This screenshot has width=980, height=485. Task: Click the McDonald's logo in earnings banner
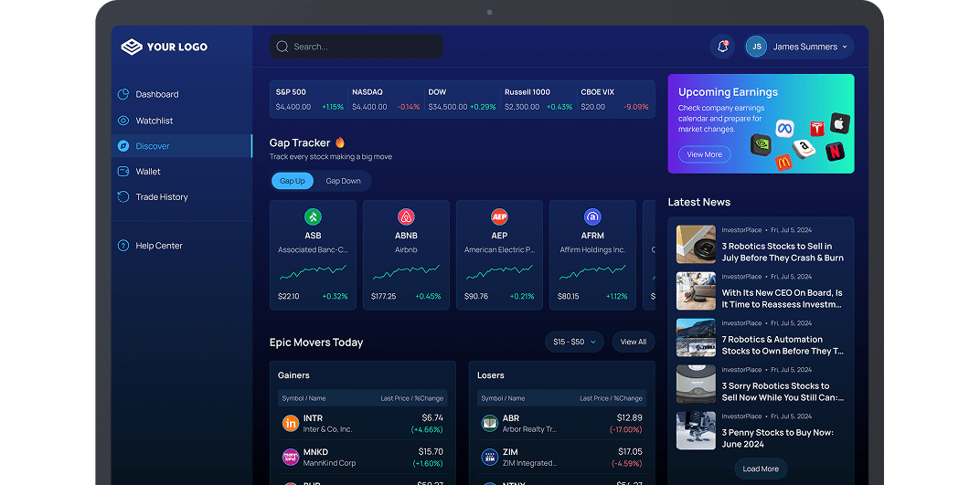783,163
